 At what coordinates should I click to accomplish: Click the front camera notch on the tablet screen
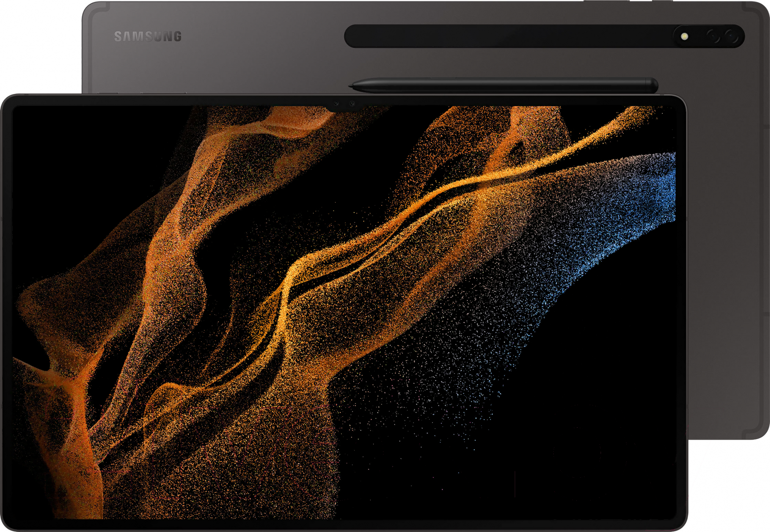pos(344,104)
